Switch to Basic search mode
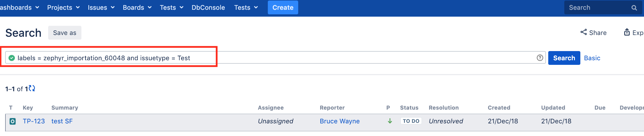644x136 pixels. tap(592, 58)
